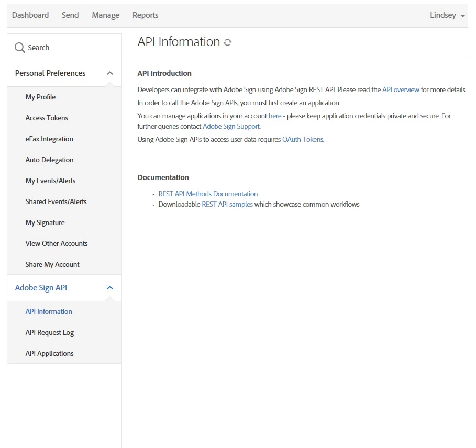The image size is (476, 448).
Task: Follow the API overview link
Action: click(x=401, y=90)
